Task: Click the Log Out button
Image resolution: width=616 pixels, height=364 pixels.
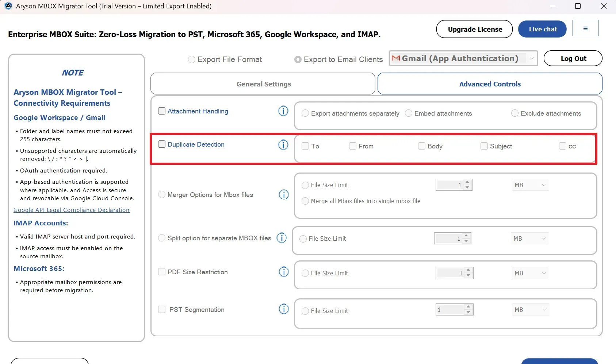Action: click(x=573, y=58)
